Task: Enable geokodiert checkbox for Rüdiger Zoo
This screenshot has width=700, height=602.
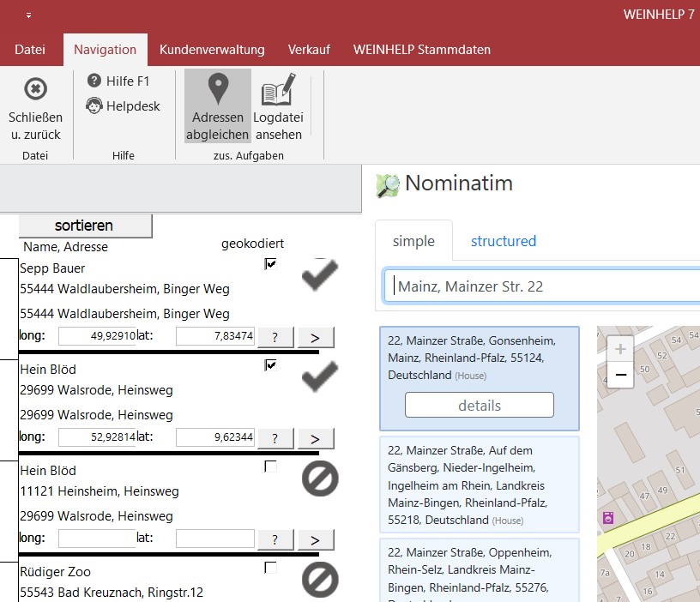Action: click(271, 568)
